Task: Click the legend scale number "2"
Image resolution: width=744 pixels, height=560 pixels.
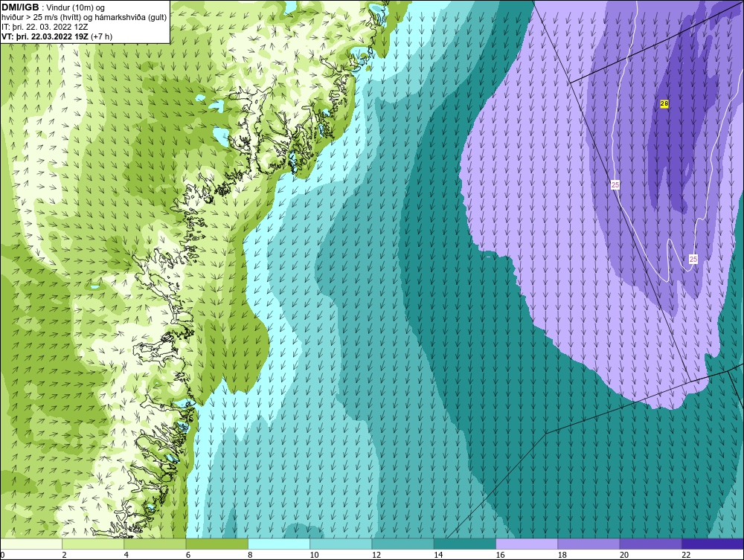Action: point(64,555)
